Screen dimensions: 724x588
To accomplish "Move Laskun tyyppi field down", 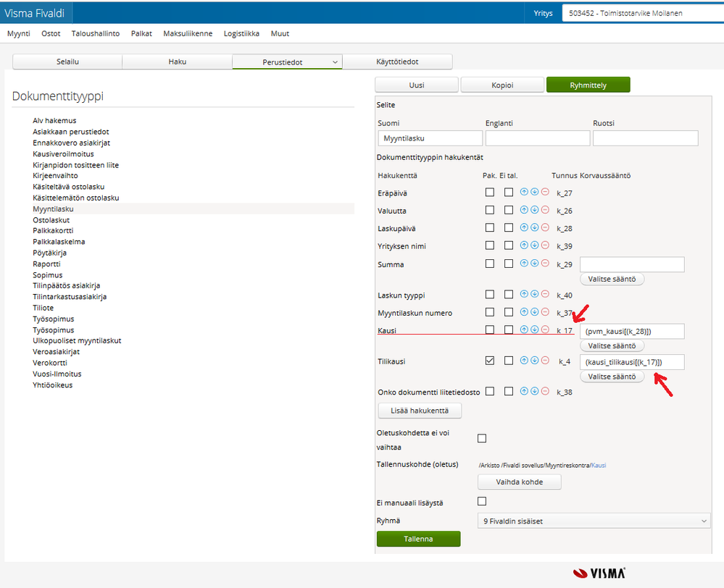I will (x=535, y=294).
